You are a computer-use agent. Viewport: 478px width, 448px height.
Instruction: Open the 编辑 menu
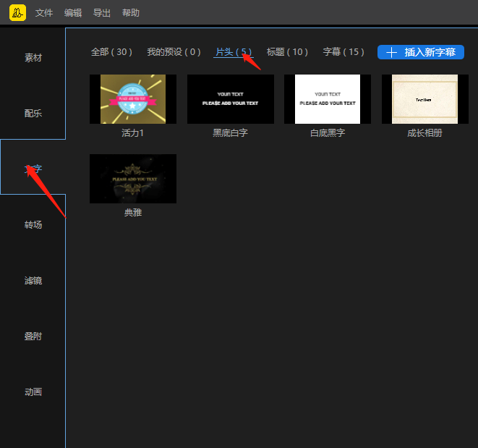click(x=73, y=13)
